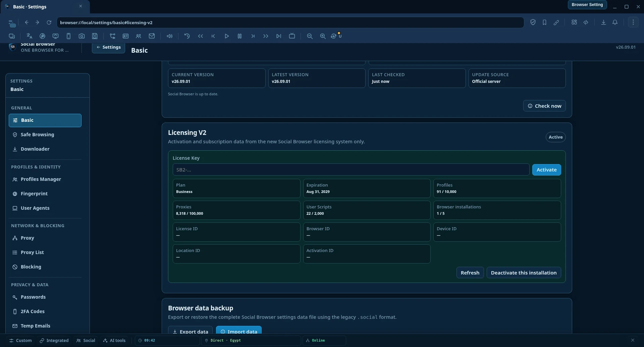Screen dimensions: 644x347
Task: Click the Activate license button
Action: click(546, 170)
